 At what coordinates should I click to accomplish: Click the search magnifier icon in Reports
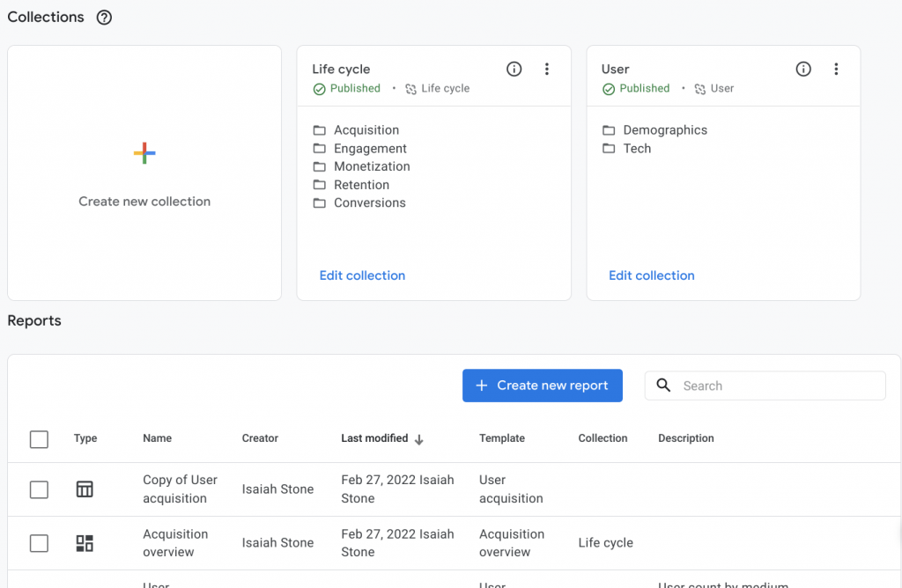click(663, 386)
